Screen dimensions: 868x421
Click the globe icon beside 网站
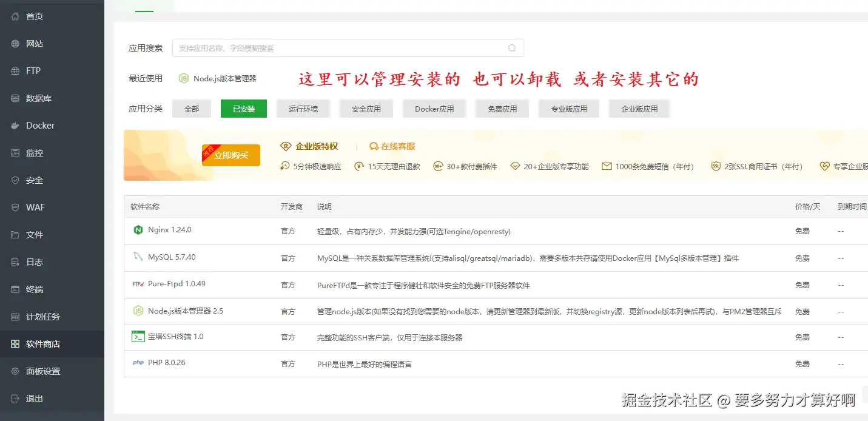tap(15, 44)
